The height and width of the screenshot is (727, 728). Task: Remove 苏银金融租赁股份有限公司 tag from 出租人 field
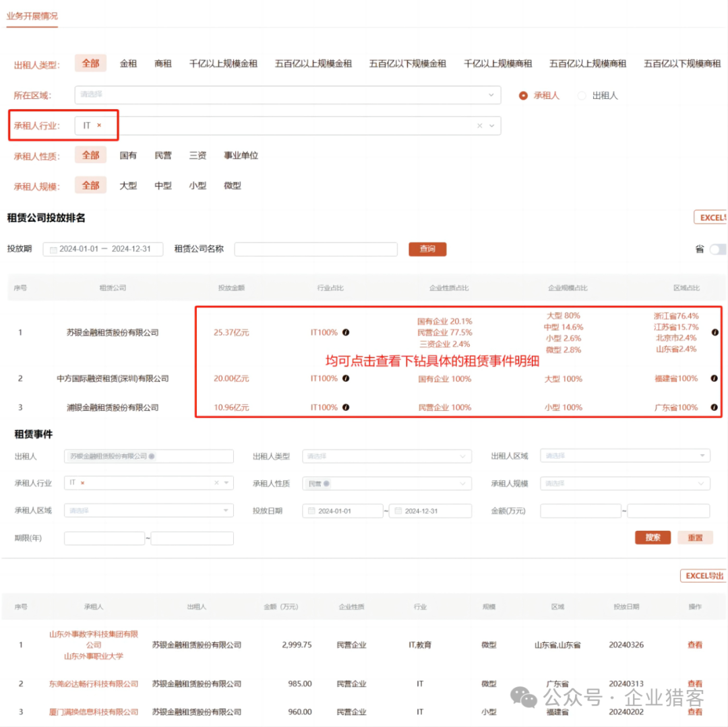coord(152,456)
